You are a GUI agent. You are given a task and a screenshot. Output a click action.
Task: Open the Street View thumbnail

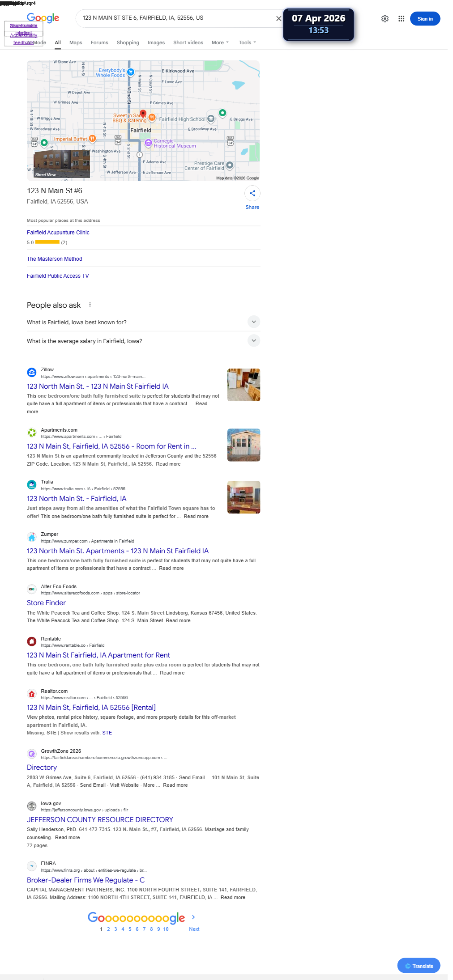pyautogui.click(x=62, y=164)
